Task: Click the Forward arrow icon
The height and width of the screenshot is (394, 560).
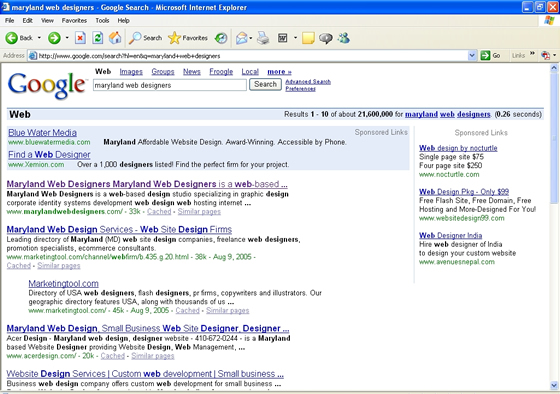Action: click(x=54, y=38)
